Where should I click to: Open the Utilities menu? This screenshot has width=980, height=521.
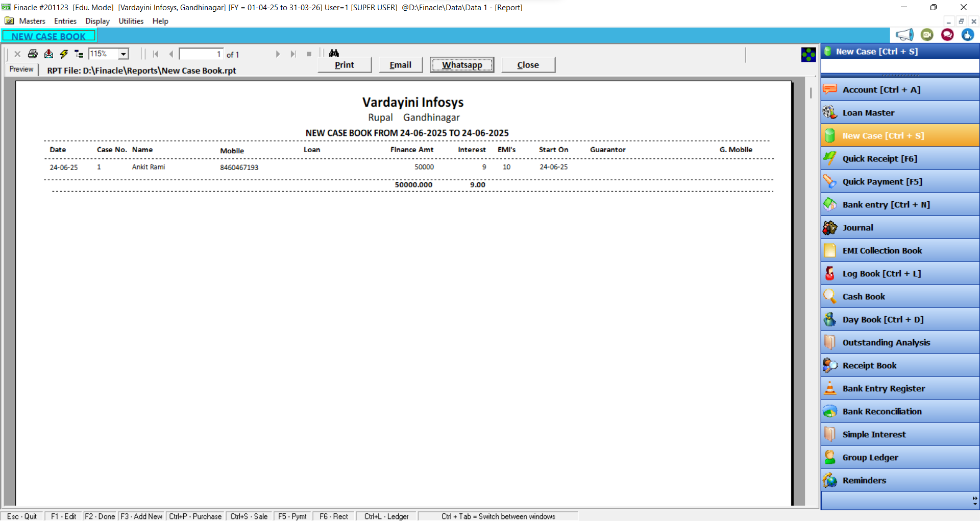(x=131, y=21)
